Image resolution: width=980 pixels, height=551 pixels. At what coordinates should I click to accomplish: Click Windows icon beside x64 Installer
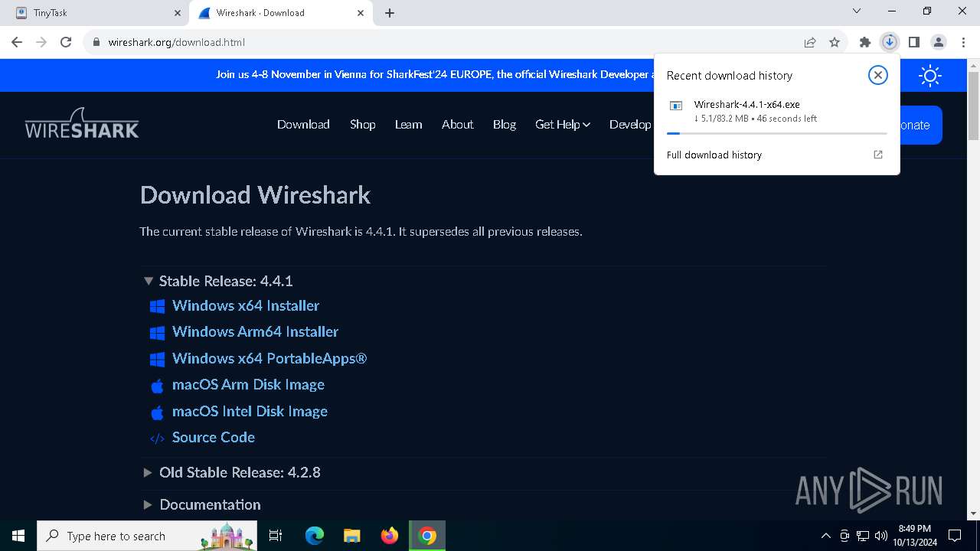click(x=158, y=306)
